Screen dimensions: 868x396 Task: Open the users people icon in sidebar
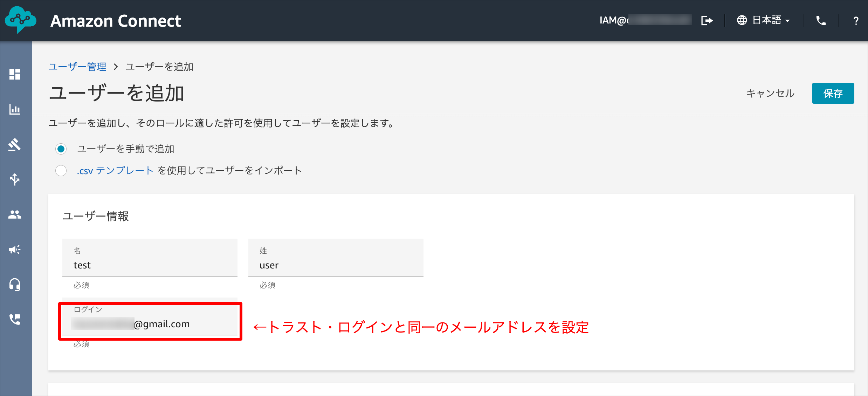tap(15, 214)
